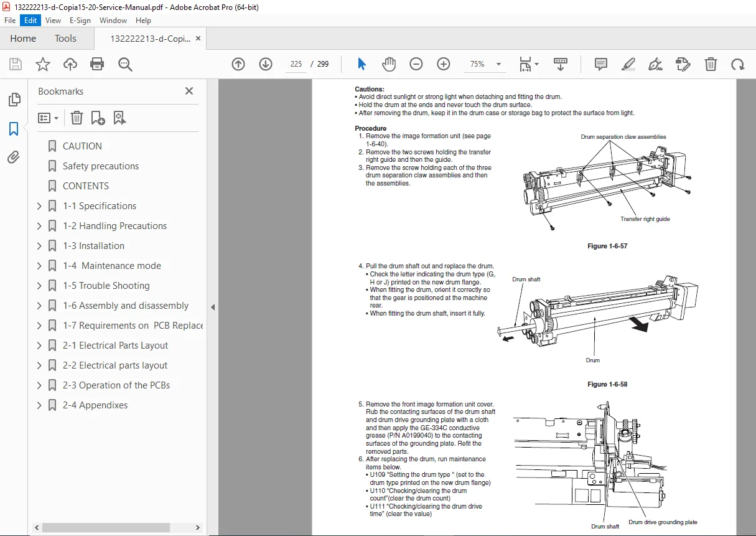Expand the 1-1 Specifications bookmark
This screenshot has height=536, width=756.
click(x=40, y=206)
